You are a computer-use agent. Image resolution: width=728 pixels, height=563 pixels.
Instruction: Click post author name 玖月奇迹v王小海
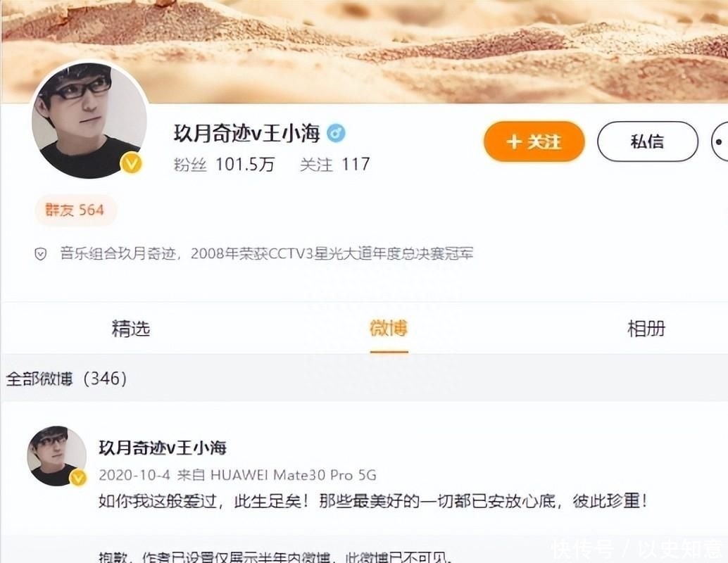pos(163,448)
